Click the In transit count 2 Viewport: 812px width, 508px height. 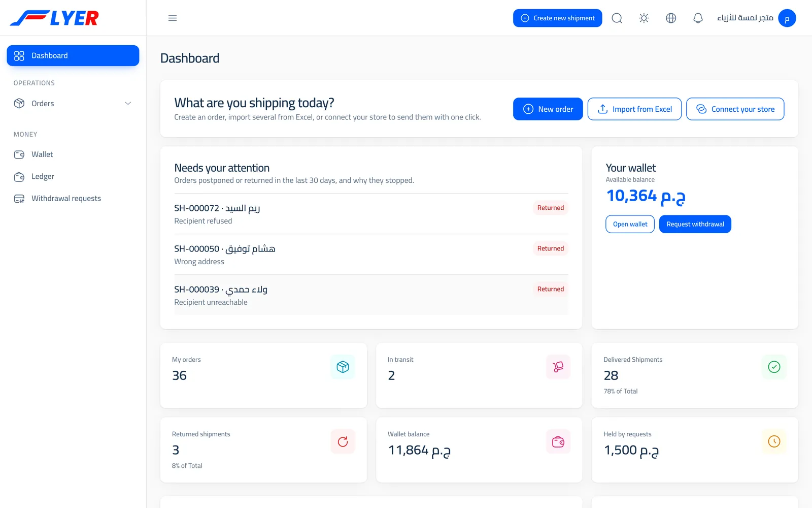(391, 375)
